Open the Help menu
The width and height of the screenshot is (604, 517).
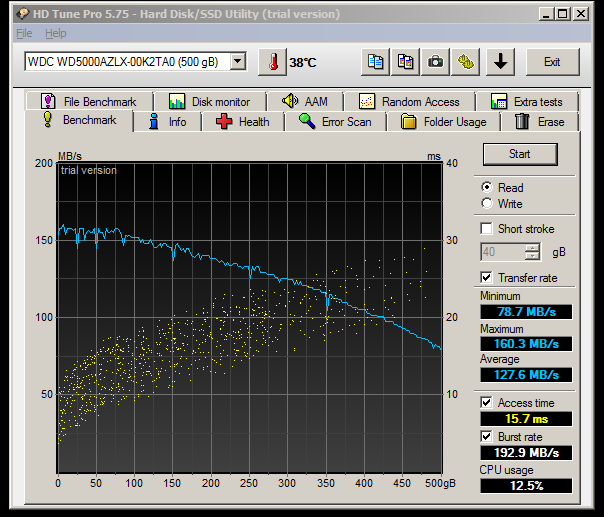56,33
